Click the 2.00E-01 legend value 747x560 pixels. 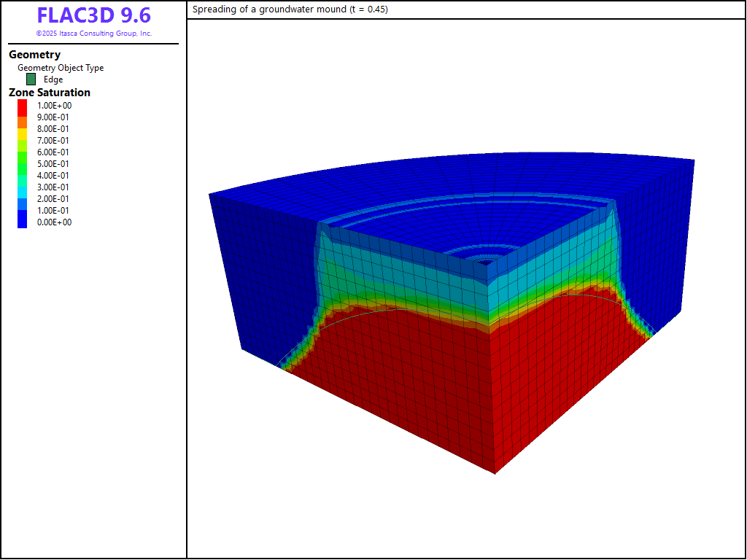(55, 199)
